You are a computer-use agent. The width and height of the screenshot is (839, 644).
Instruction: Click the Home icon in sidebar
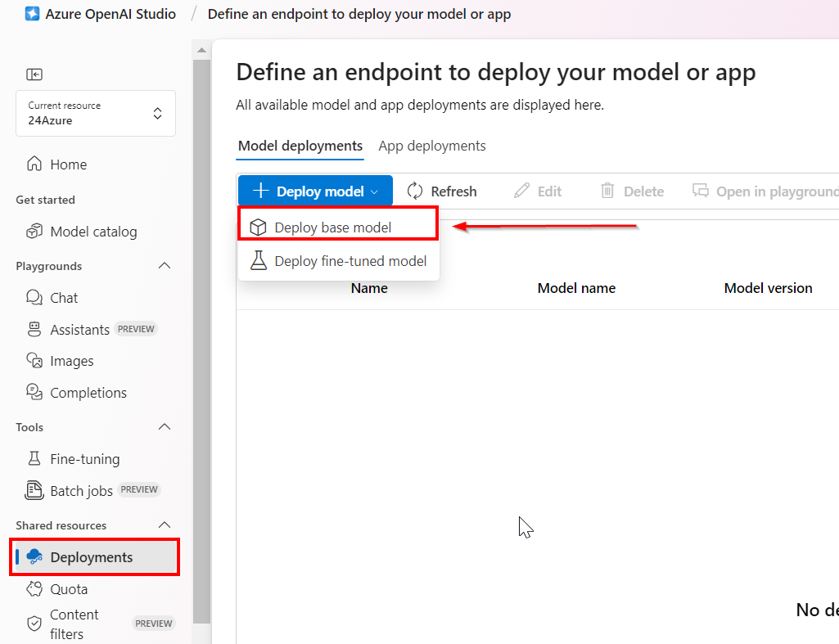click(34, 164)
